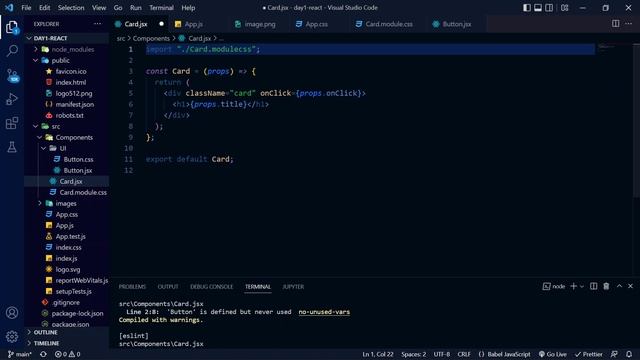
Task: Open the Accounts menu icon
Action: click(12, 313)
